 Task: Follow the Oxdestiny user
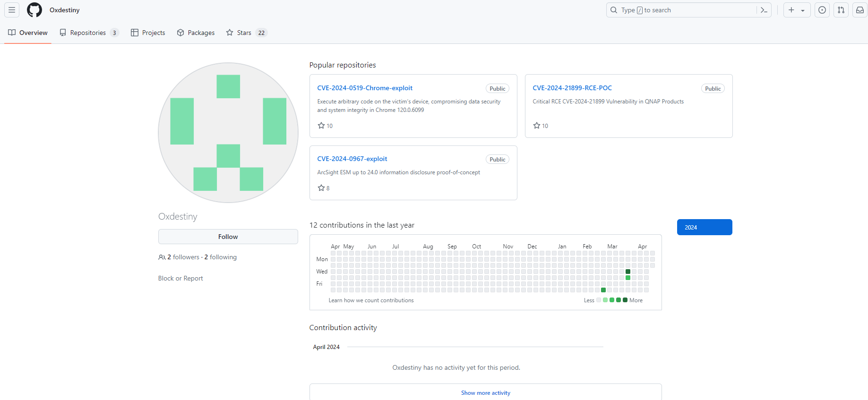click(x=228, y=237)
